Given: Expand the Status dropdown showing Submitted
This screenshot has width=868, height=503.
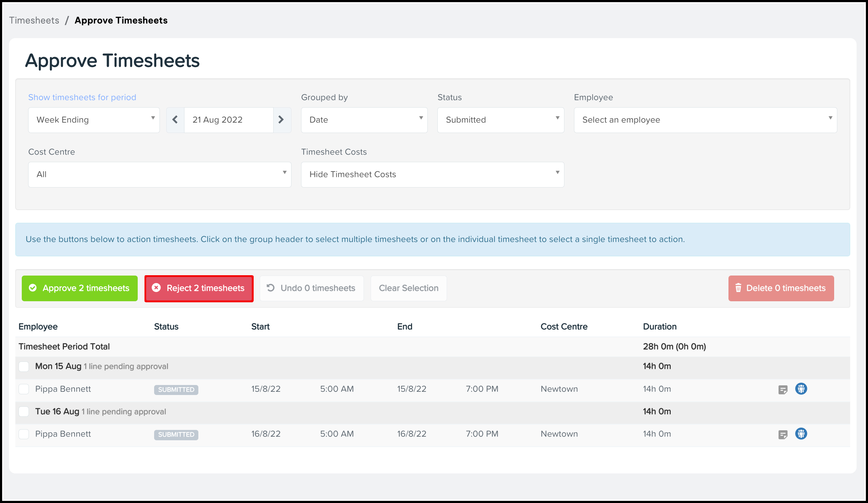Looking at the screenshot, I should point(501,120).
